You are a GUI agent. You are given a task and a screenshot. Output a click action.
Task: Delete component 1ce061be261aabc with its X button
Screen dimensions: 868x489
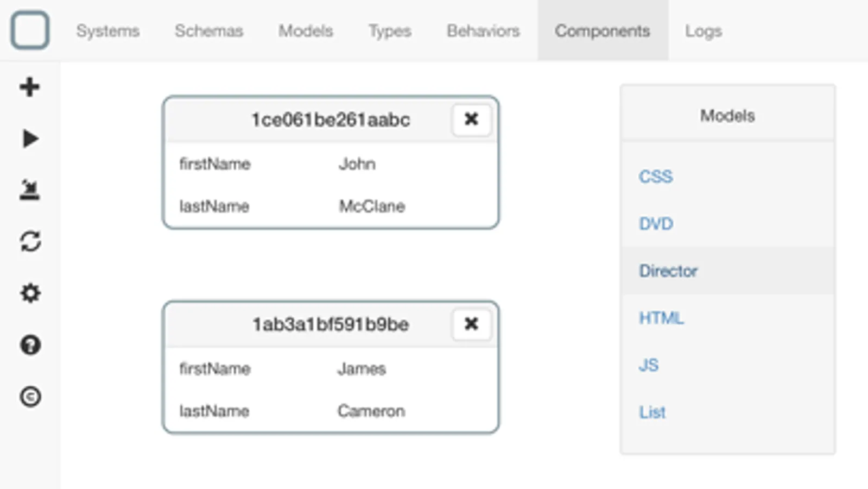click(x=471, y=119)
